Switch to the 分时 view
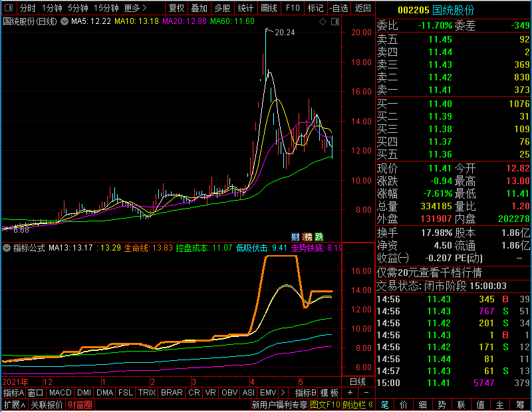 click(x=27, y=8)
